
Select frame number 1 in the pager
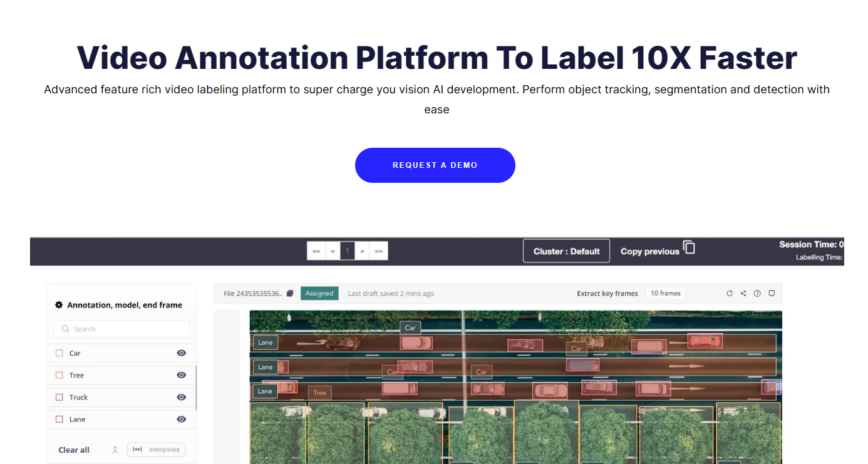tap(347, 250)
